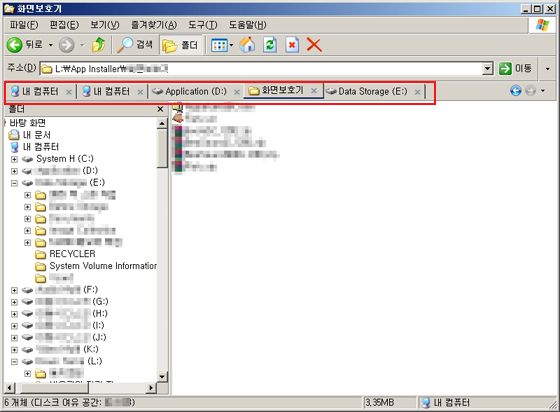Open the 보기(V) menu
This screenshot has height=412, width=560.
(105, 25)
